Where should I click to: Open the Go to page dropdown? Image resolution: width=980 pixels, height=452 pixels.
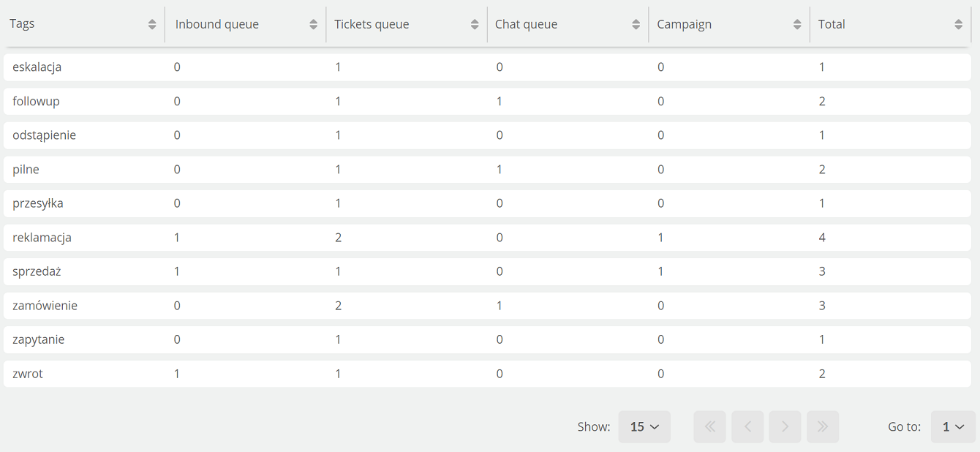tap(953, 426)
